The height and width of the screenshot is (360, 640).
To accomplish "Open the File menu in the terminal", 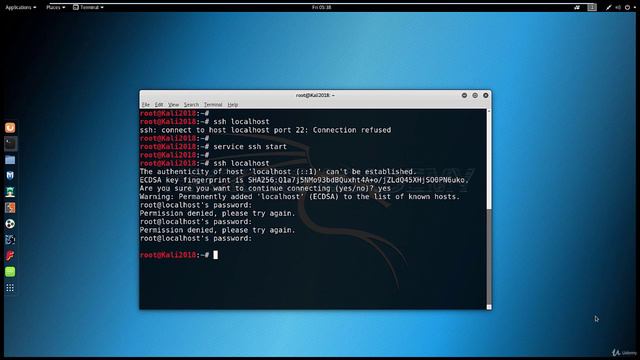I will click(x=146, y=105).
